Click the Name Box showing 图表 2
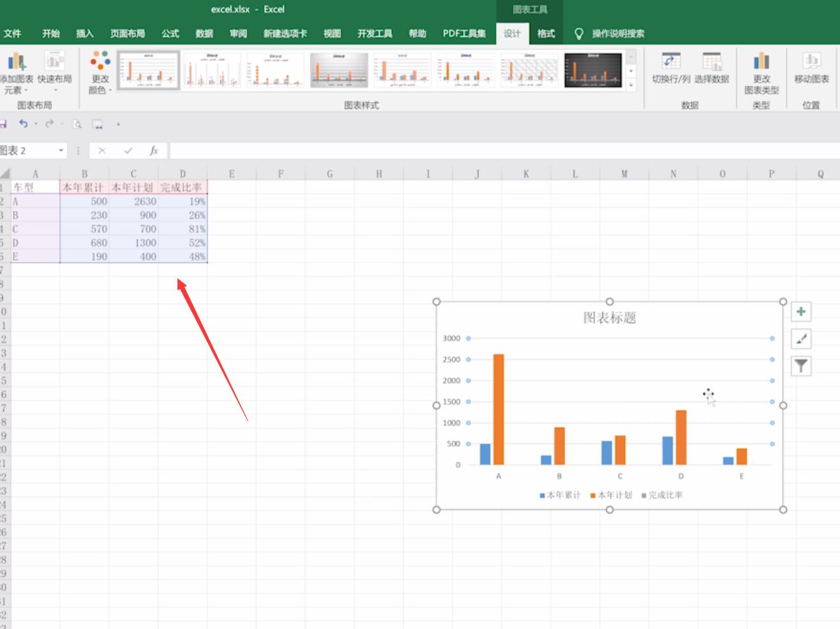This screenshot has height=629, width=840. click(x=29, y=151)
